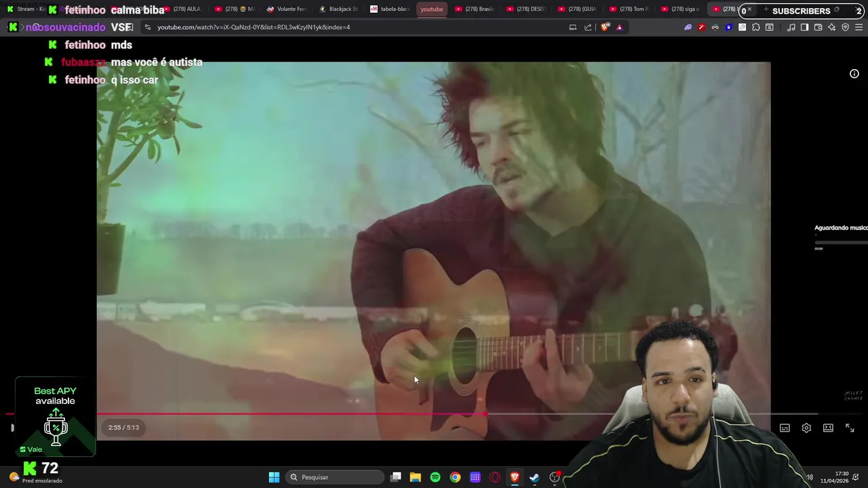Open File Explorer from the taskbar
This screenshot has height=488, width=868.
pyautogui.click(x=416, y=477)
